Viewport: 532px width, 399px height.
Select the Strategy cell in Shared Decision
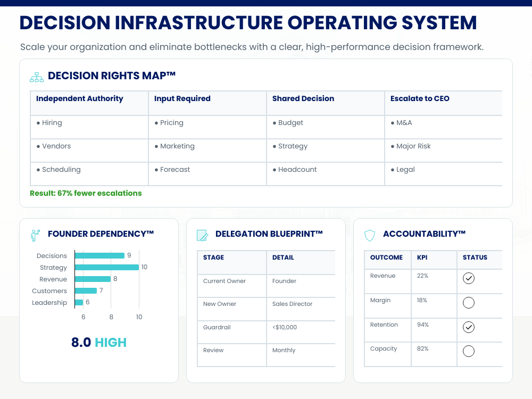(326, 151)
